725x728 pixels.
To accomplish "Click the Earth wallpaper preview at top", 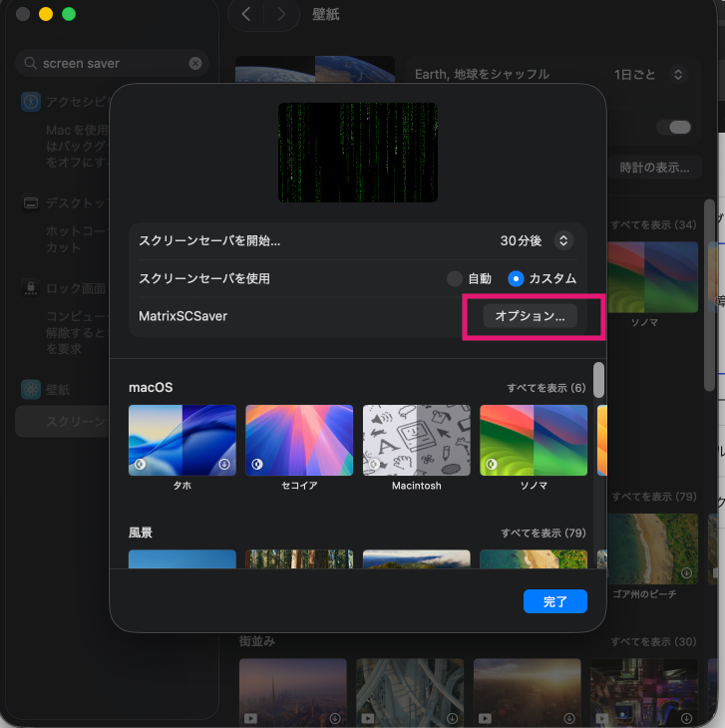I will point(315,70).
